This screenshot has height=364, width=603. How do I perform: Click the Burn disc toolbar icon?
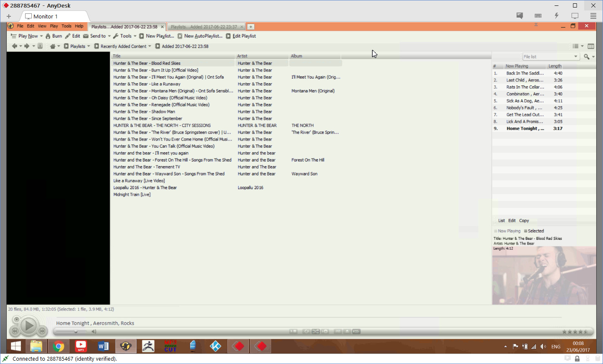point(54,36)
